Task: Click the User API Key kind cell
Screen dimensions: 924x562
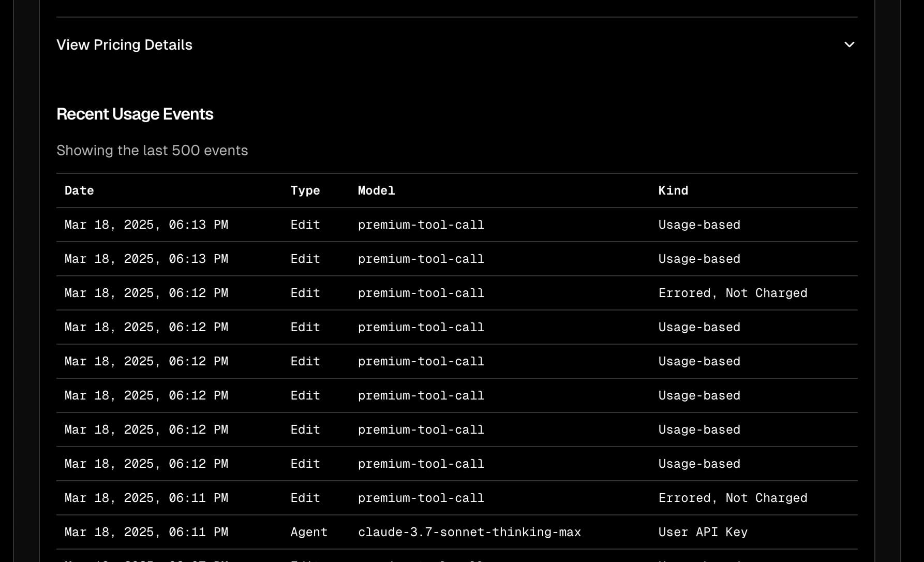Action: point(703,532)
